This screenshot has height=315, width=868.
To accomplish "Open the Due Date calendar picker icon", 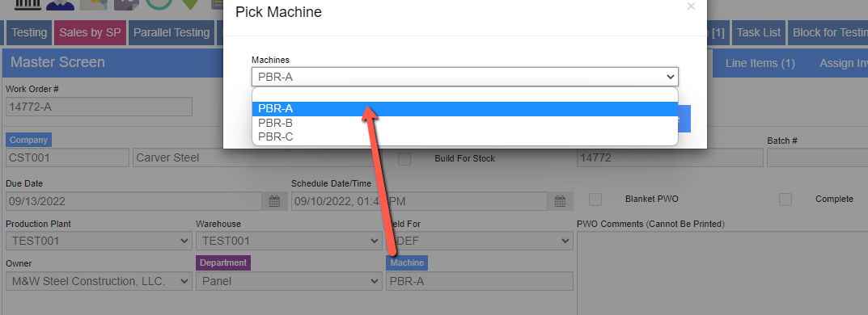I will [274, 201].
